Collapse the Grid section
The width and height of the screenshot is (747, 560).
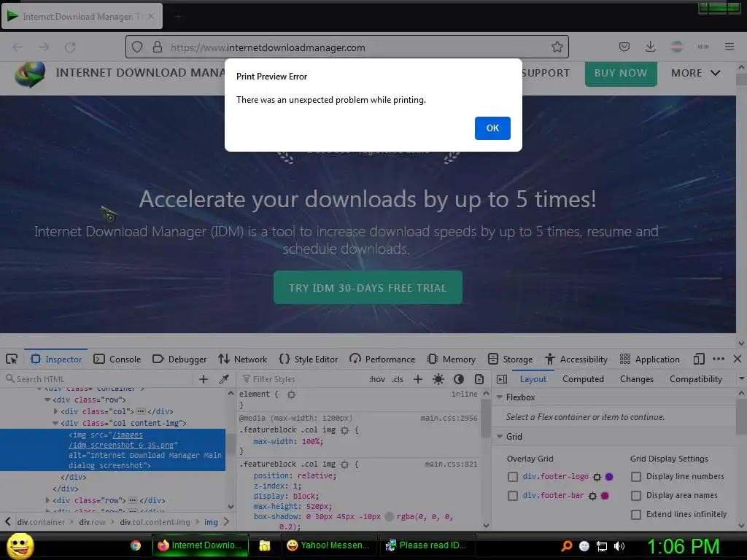500,436
